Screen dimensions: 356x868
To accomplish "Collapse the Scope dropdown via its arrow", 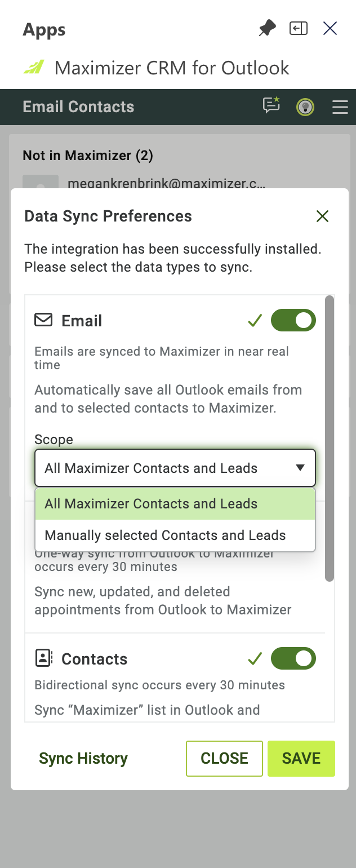I will (x=300, y=468).
